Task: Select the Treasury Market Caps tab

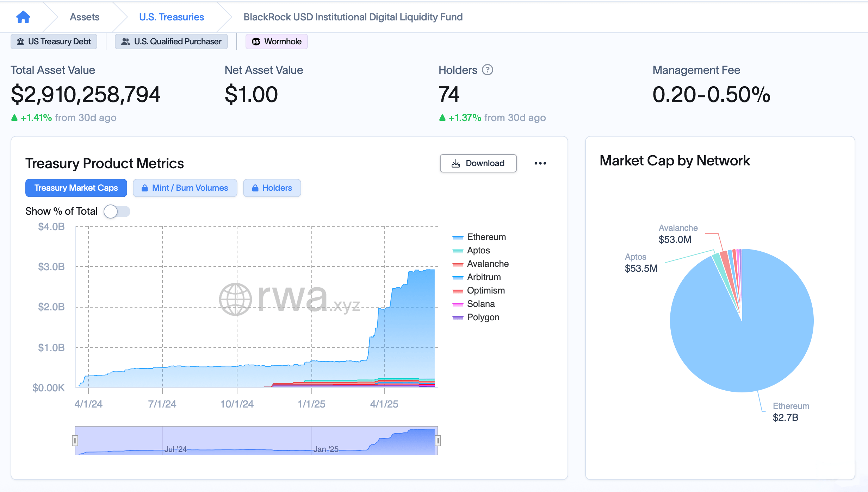Action: pos(76,188)
